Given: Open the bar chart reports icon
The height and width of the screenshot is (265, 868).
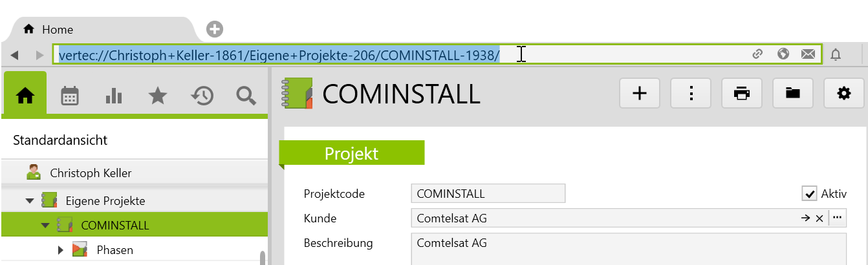Looking at the screenshot, I should [x=114, y=96].
